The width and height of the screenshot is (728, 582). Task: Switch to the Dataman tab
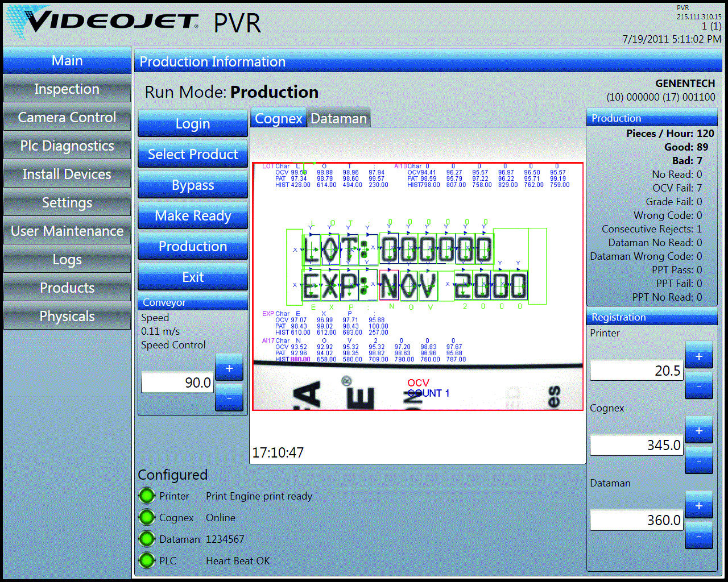coord(338,118)
